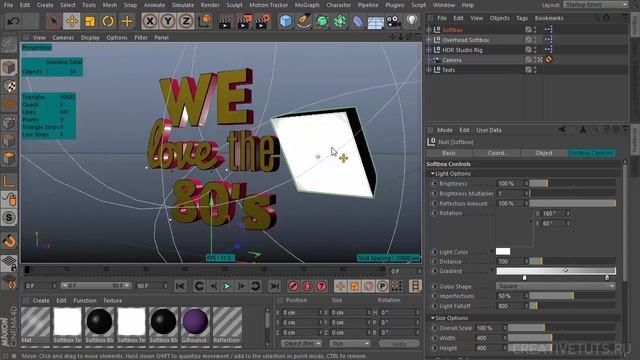Viewport: 640px width, 360px height.
Task: Go to end of timeline
Action: pos(275,286)
